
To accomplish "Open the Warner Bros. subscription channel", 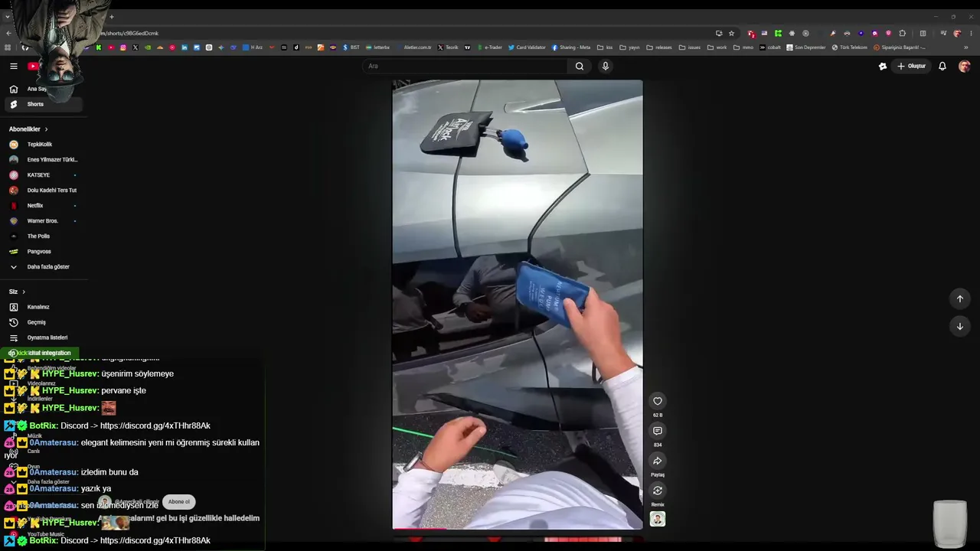I will [44, 221].
